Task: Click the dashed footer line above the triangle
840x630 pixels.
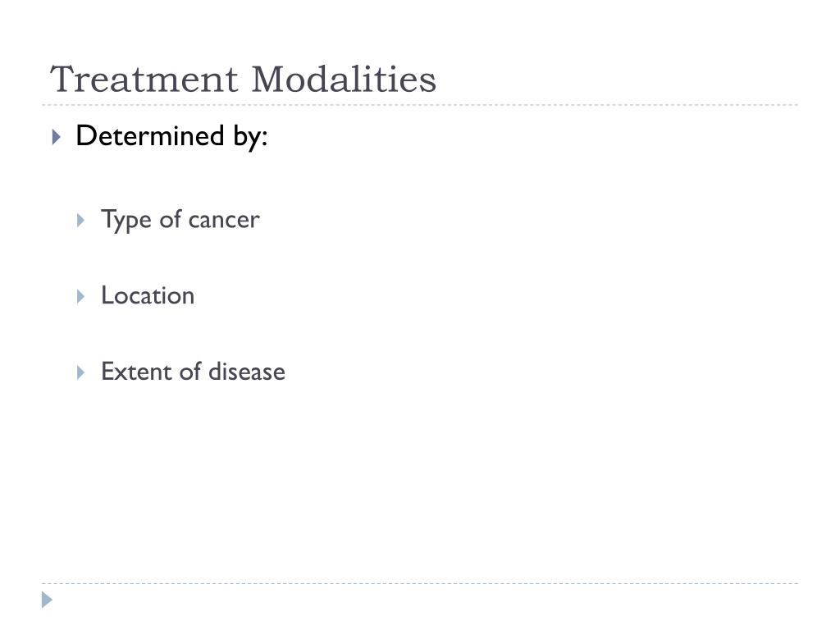Action: click(420, 583)
